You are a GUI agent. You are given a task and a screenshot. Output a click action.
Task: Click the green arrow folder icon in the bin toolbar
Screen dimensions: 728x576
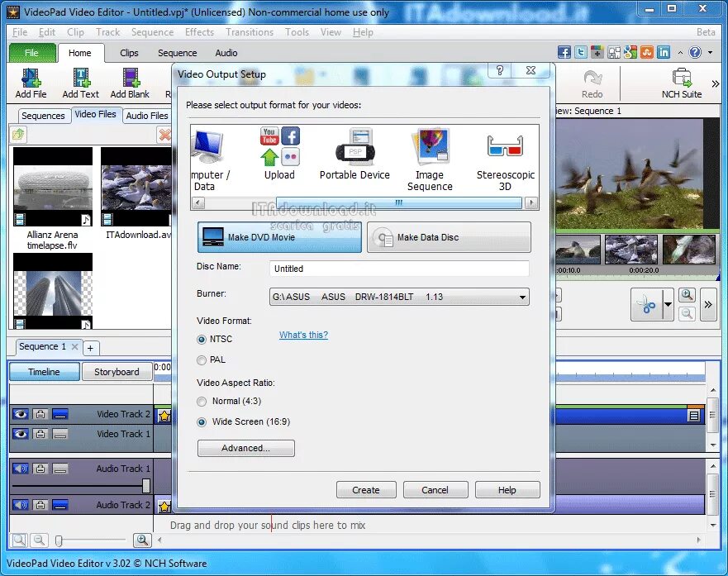point(18,135)
